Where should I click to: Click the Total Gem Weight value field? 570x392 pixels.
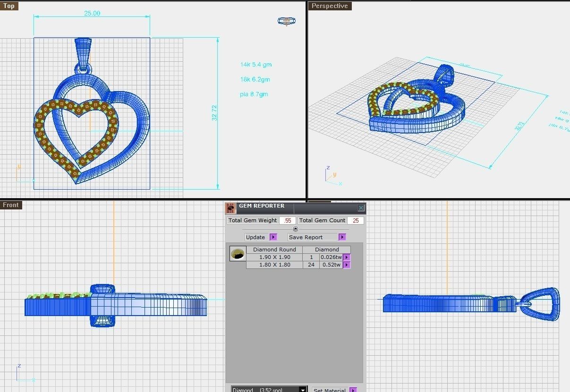click(288, 220)
